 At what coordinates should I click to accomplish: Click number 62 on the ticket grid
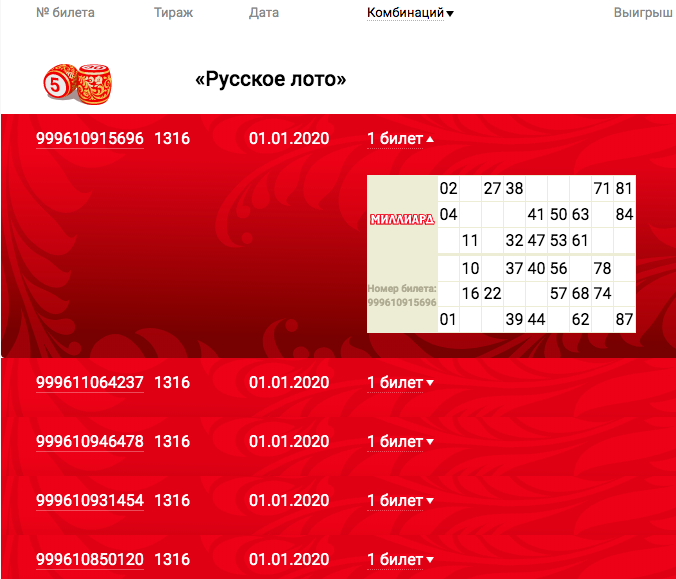[x=580, y=319]
